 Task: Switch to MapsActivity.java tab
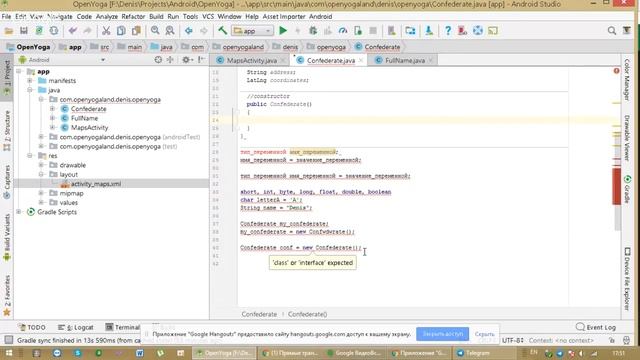(251, 60)
